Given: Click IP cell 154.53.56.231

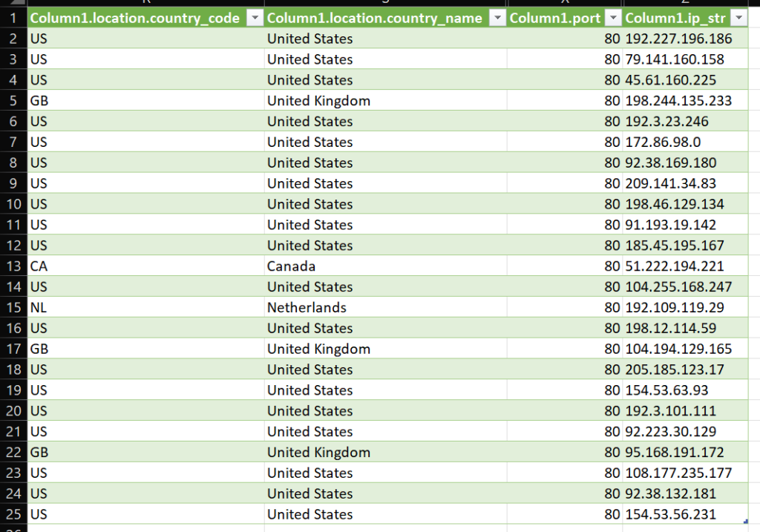Looking at the screenshot, I should 685,514.
